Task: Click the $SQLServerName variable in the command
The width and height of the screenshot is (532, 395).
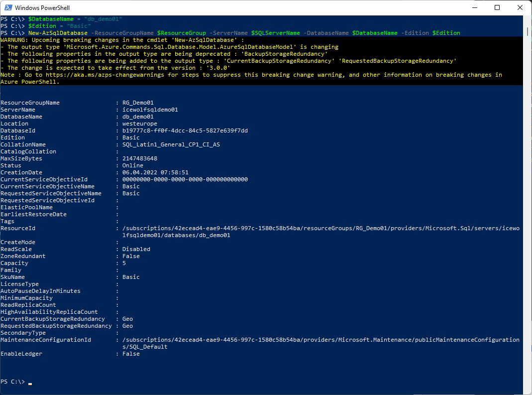Action: pos(276,33)
